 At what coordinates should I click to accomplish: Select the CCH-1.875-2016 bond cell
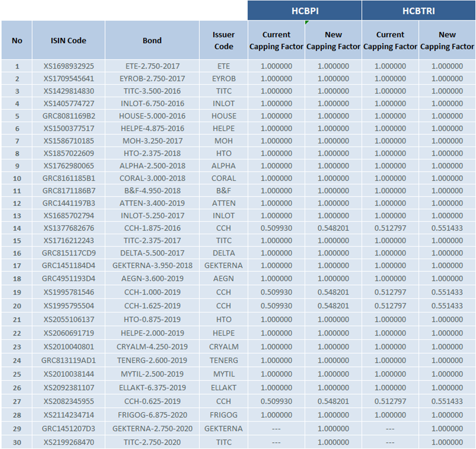pyautogui.click(x=152, y=228)
